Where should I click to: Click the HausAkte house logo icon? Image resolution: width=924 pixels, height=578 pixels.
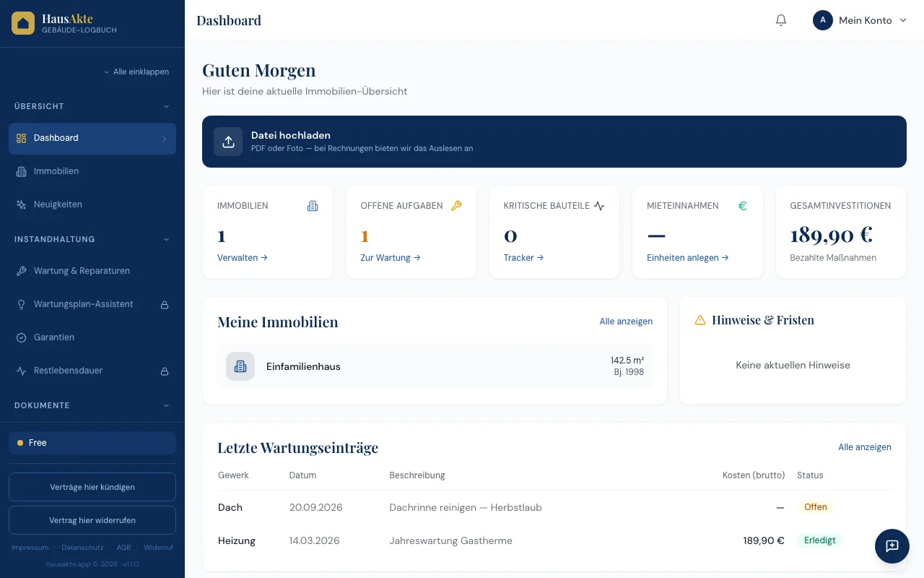pos(23,23)
